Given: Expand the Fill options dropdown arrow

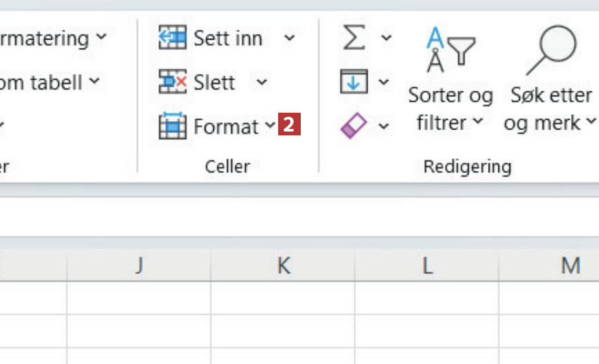Looking at the screenshot, I should click(x=384, y=82).
